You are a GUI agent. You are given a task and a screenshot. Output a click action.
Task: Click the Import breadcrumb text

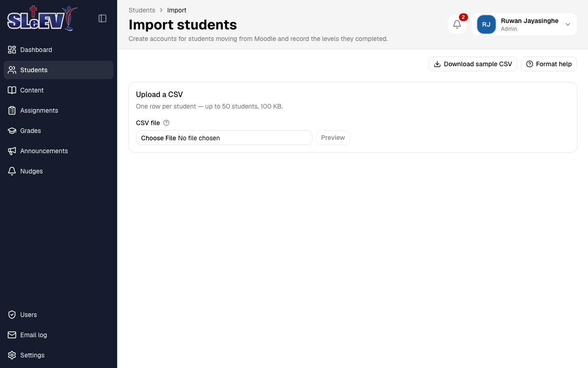pos(177,10)
